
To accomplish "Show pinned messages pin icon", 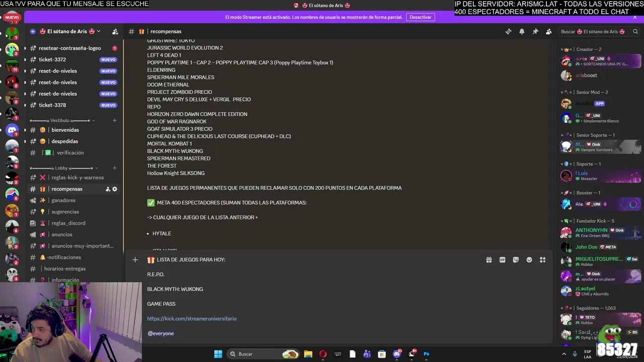I will (535, 31).
